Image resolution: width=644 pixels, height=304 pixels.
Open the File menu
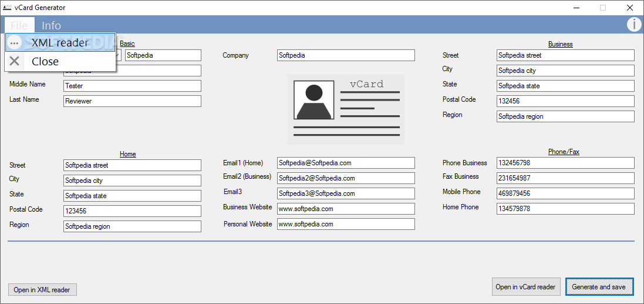point(19,25)
